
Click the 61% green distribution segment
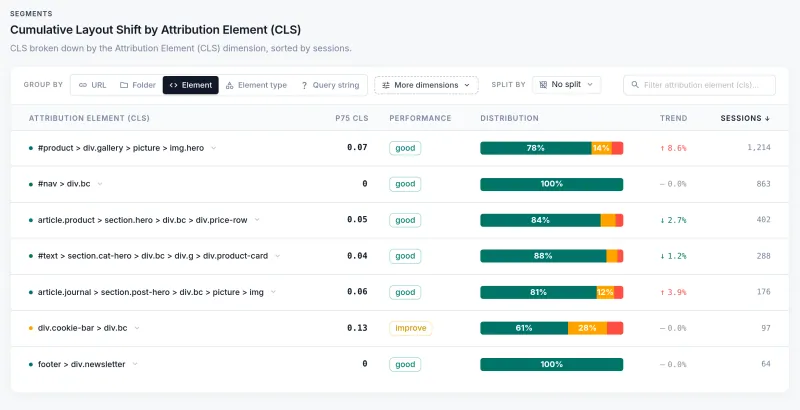pos(524,328)
